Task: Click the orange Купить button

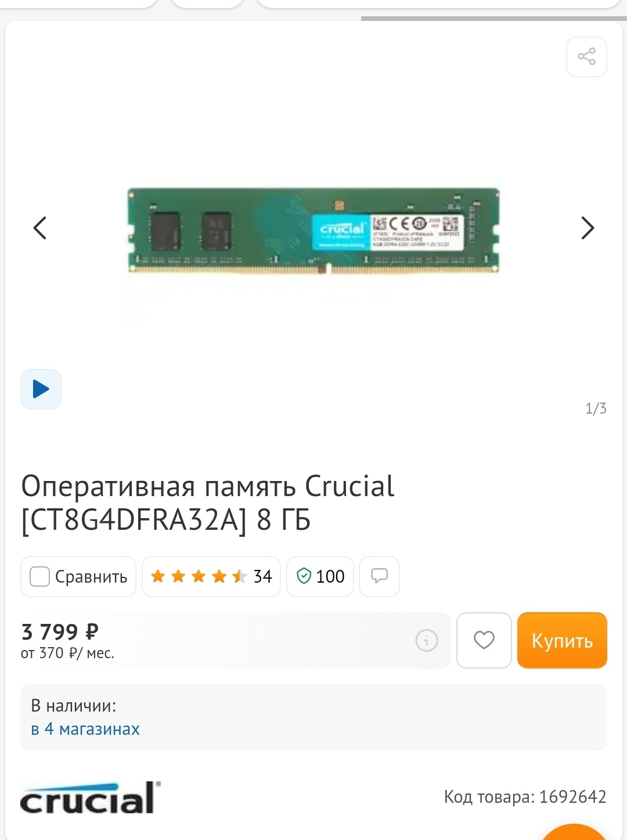Action: tap(562, 640)
